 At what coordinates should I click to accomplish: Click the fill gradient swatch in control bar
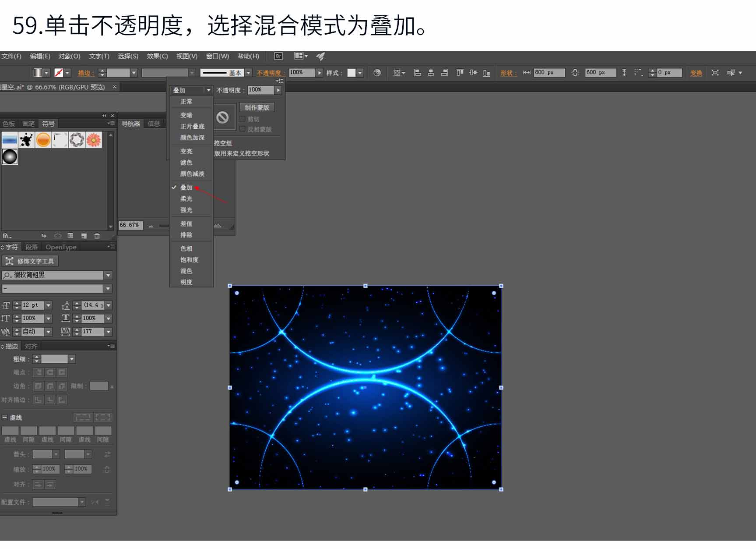click(x=38, y=73)
